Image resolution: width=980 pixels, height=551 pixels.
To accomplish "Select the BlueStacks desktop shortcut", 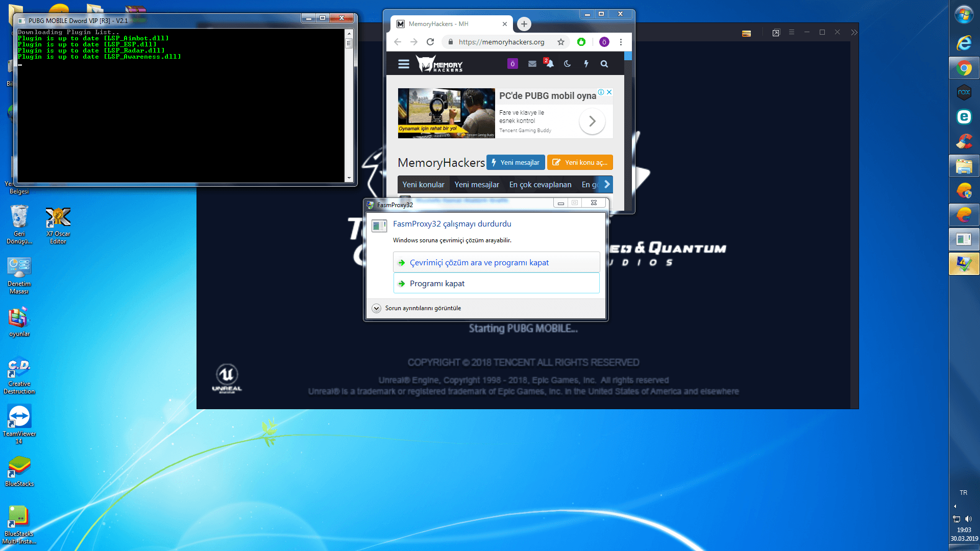I will point(19,471).
